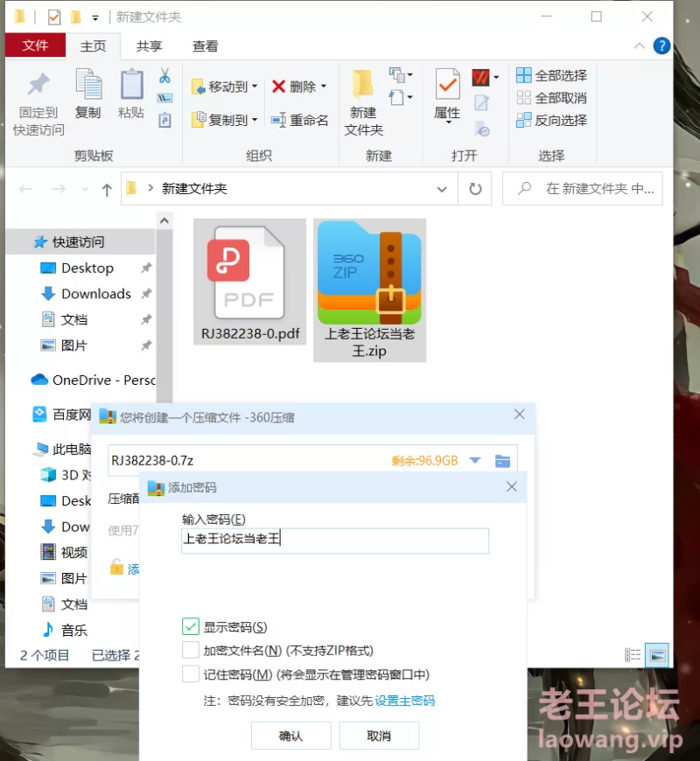
Task: Expand the 删除 dropdown arrow
Action: pyautogui.click(x=324, y=87)
